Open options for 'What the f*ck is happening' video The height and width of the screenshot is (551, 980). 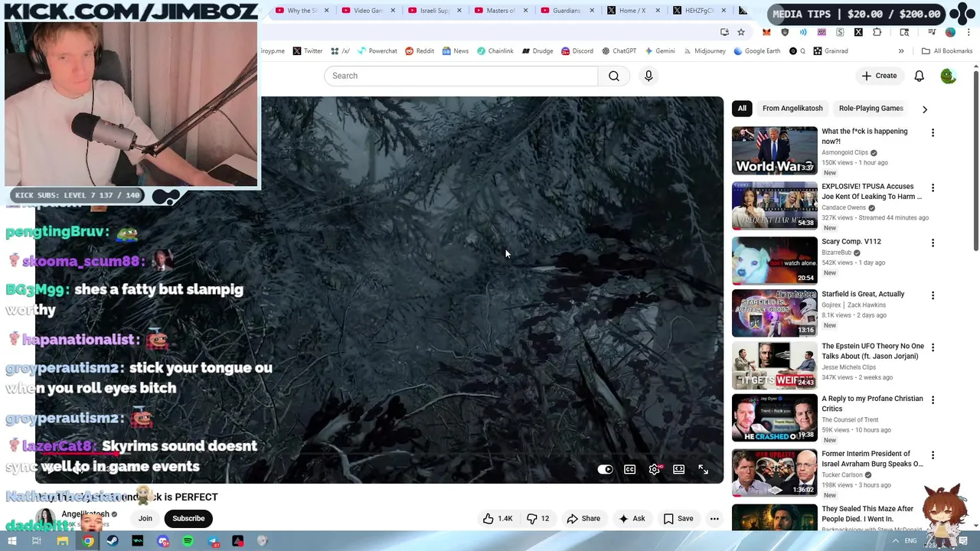(933, 133)
